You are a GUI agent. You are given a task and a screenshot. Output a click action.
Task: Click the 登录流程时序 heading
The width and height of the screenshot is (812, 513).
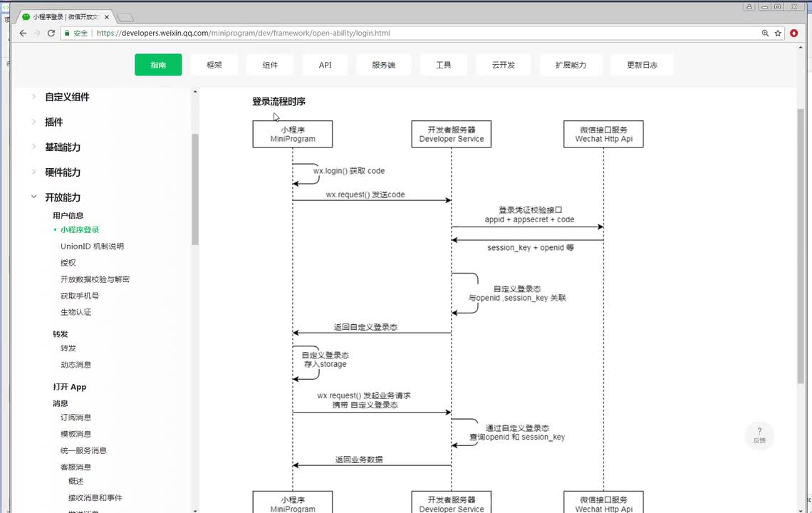point(279,102)
